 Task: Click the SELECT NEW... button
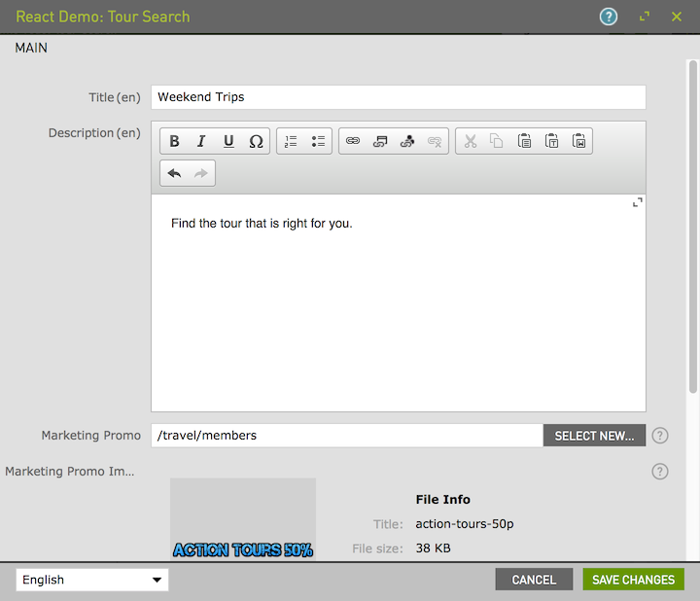tap(594, 436)
